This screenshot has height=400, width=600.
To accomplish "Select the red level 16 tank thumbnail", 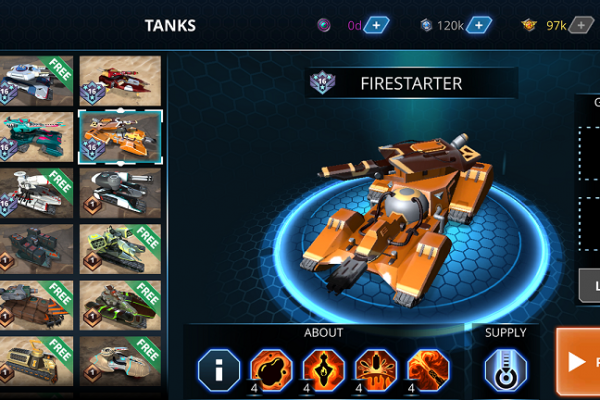I will [x=120, y=81].
